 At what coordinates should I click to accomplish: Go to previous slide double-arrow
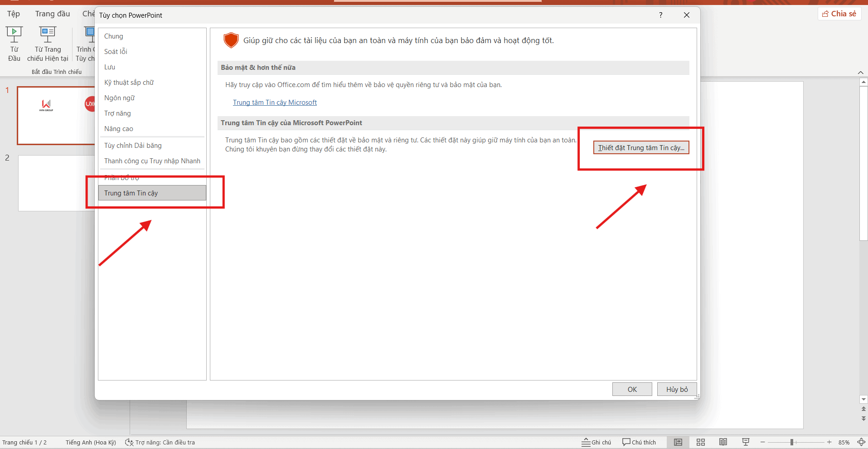coord(863,409)
